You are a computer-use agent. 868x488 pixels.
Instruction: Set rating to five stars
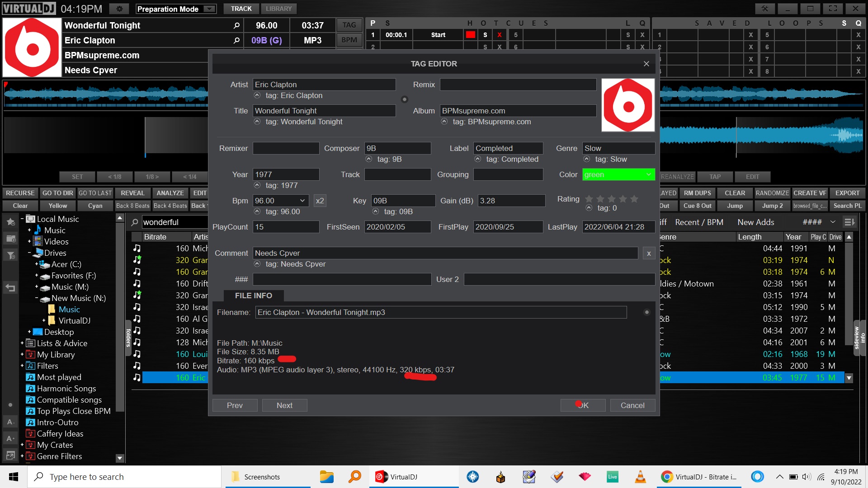[634, 199]
